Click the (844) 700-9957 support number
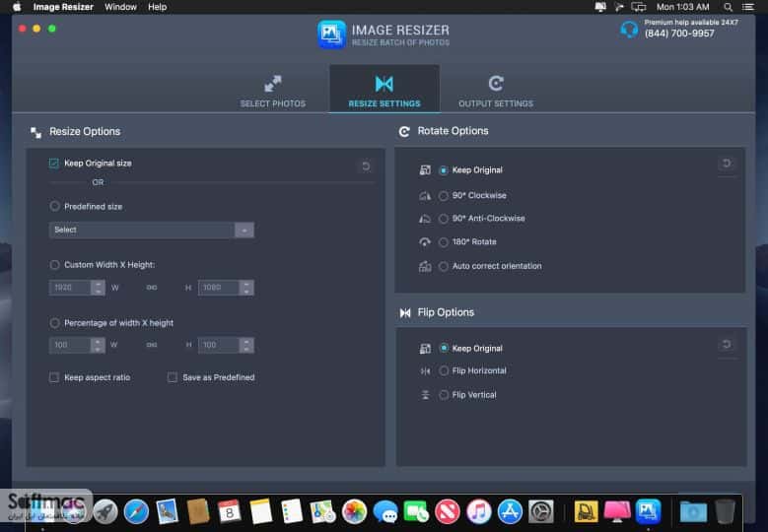Viewport: 768px width, 532px height. (679, 33)
